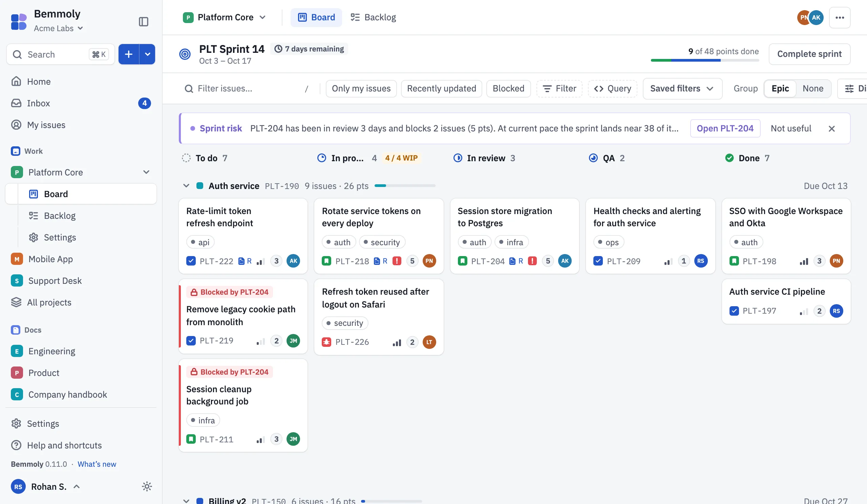This screenshot has width=867, height=504.
Task: Click the AK avatar in top header
Action: (816, 18)
